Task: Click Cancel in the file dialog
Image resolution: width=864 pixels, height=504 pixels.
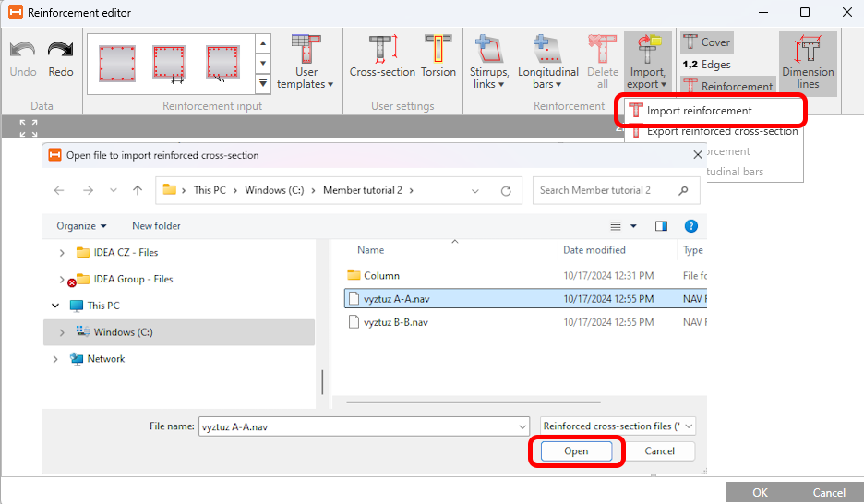Action: [x=659, y=451]
